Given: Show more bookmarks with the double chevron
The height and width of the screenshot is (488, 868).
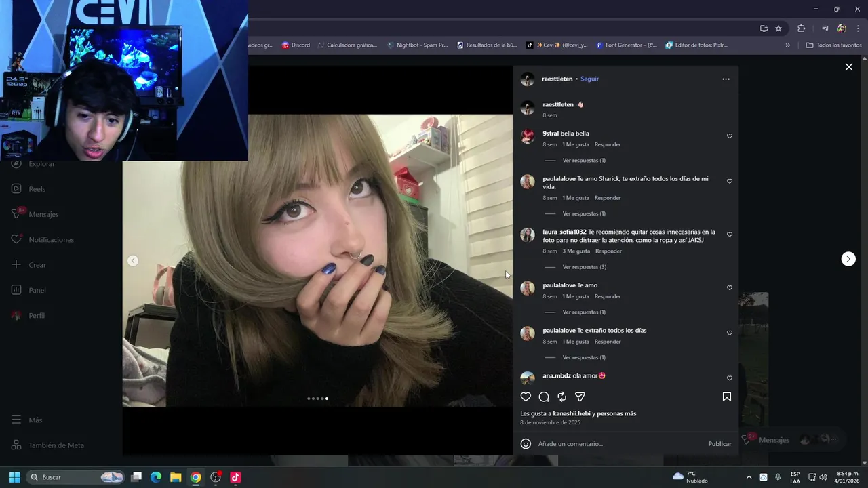Looking at the screenshot, I should click(787, 45).
